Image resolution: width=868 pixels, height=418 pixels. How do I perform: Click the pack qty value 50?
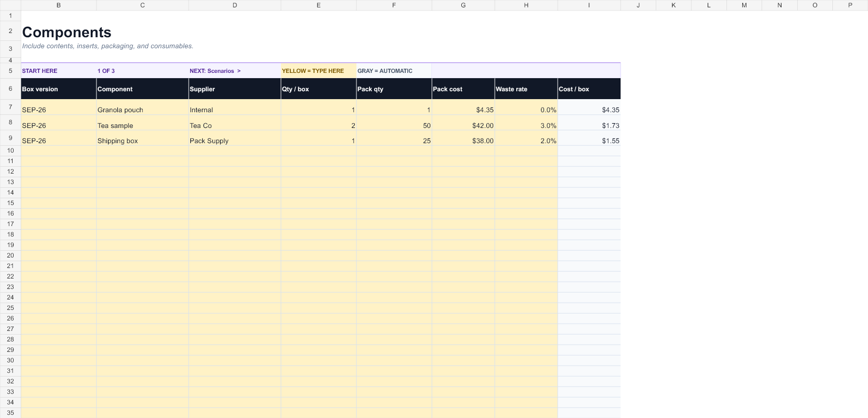tap(394, 123)
